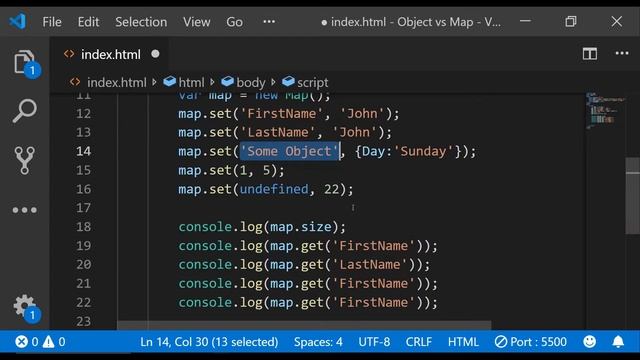This screenshot has height=360, width=640.
Task: Click the VS Code logo icon
Action: (18, 21)
